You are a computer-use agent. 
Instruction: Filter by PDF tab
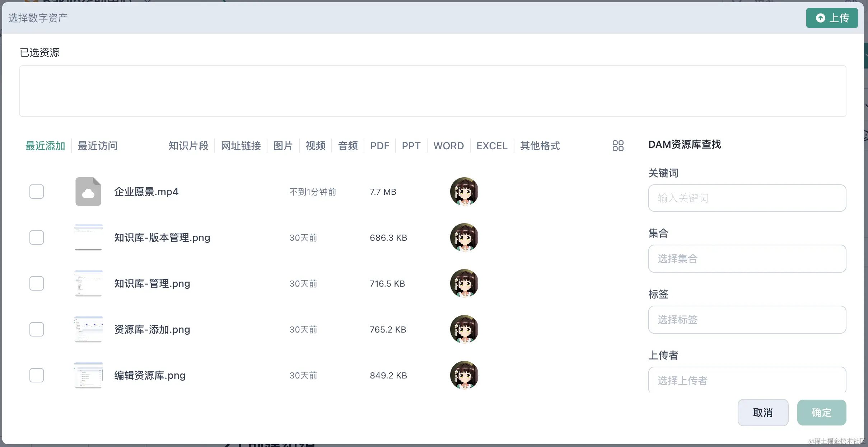(x=379, y=146)
